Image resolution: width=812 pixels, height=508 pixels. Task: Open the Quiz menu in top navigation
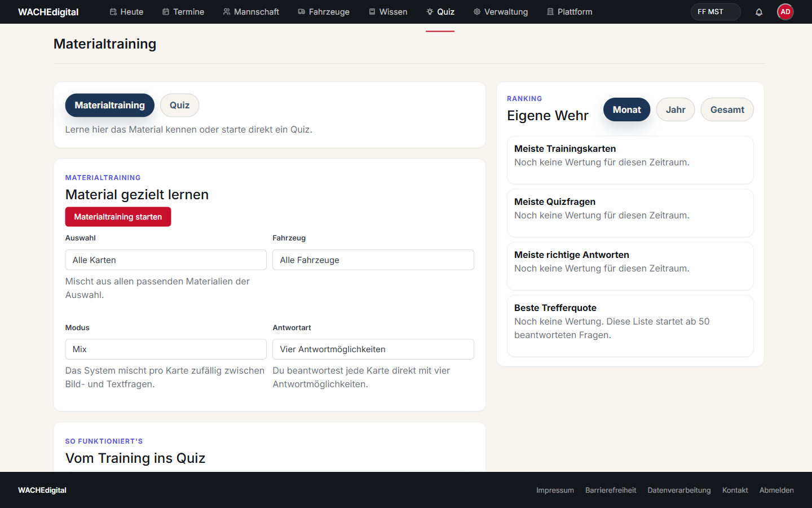point(440,12)
